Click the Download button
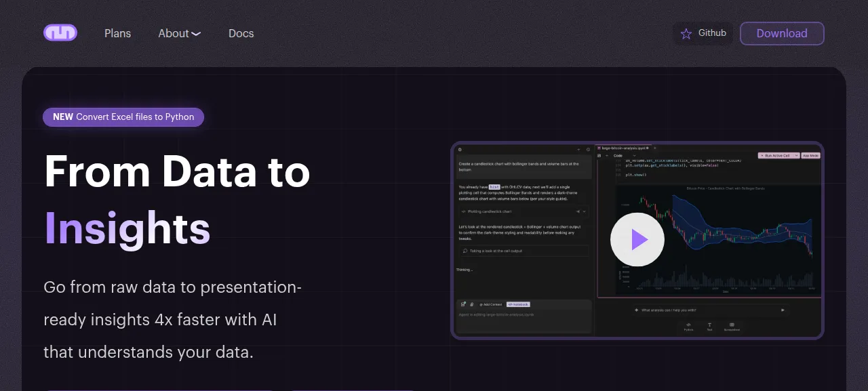868x391 pixels. 782,33
